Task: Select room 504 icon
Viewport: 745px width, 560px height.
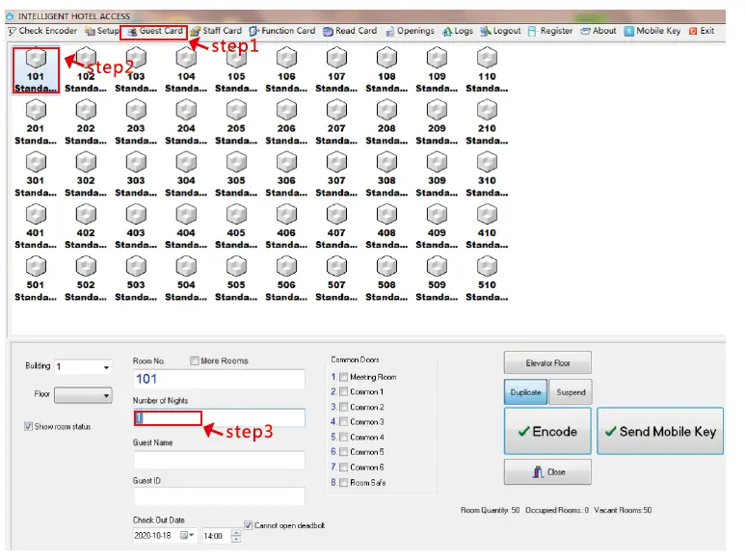Action: (x=186, y=267)
